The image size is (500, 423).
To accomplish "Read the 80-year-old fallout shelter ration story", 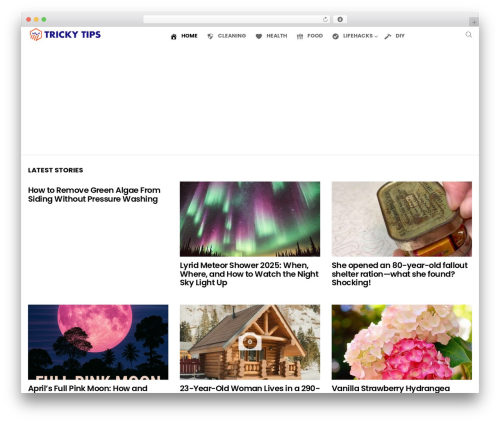I will 400,274.
